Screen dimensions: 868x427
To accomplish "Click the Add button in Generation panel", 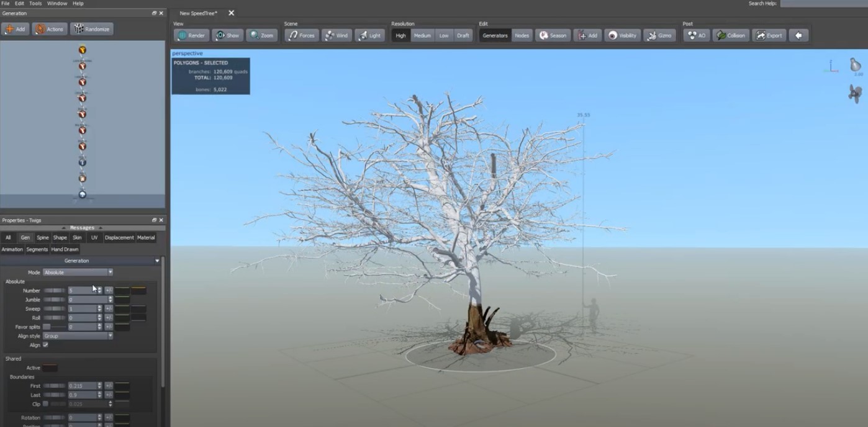I will [16, 29].
